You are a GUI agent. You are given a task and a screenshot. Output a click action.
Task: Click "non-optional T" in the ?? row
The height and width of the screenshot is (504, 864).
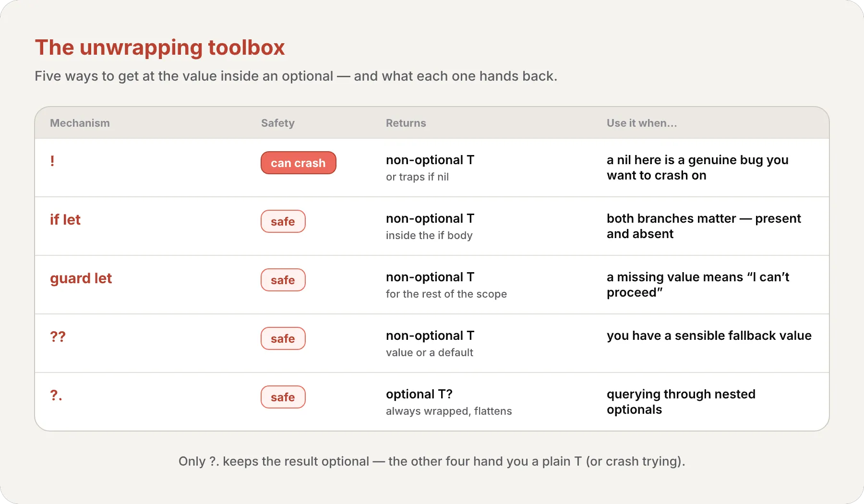pos(430,336)
